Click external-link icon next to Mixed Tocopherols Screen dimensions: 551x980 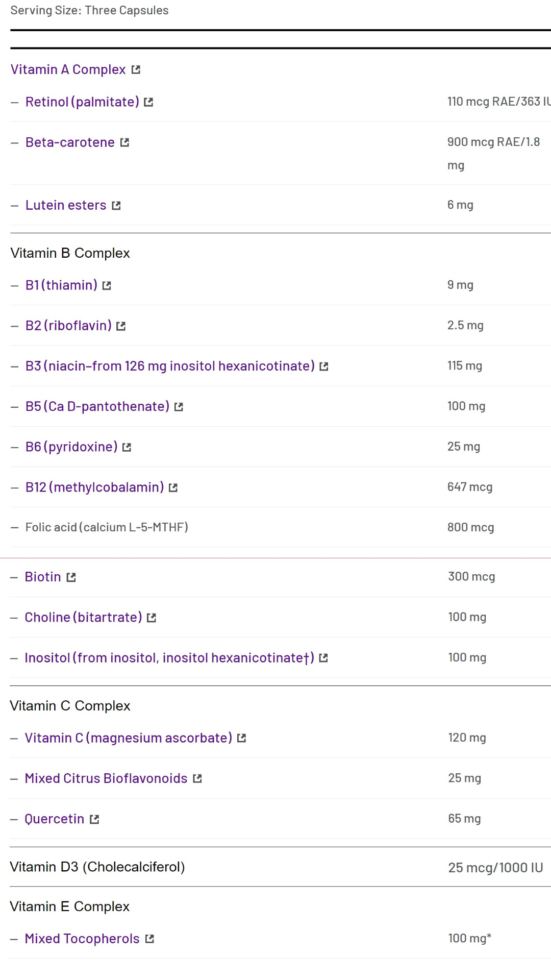(x=149, y=939)
